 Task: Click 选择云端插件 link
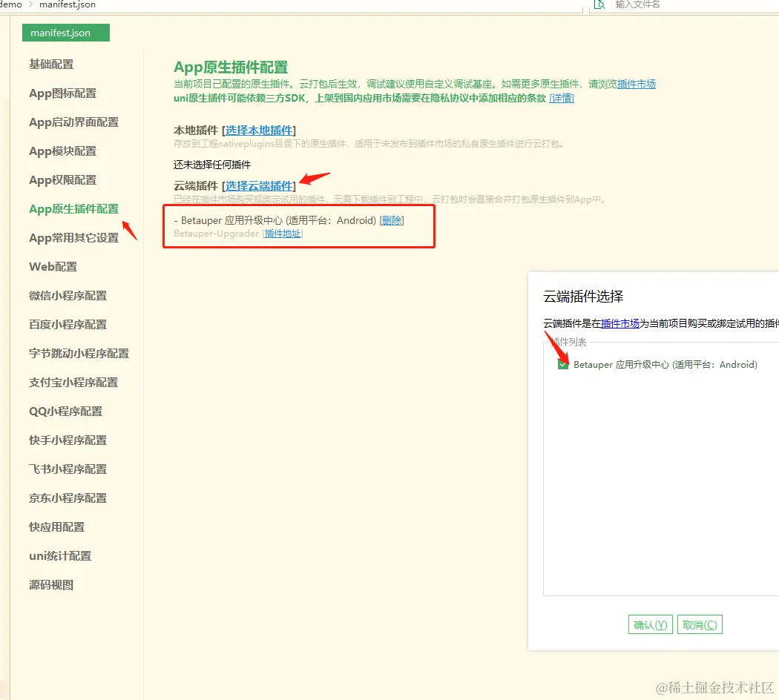(259, 186)
